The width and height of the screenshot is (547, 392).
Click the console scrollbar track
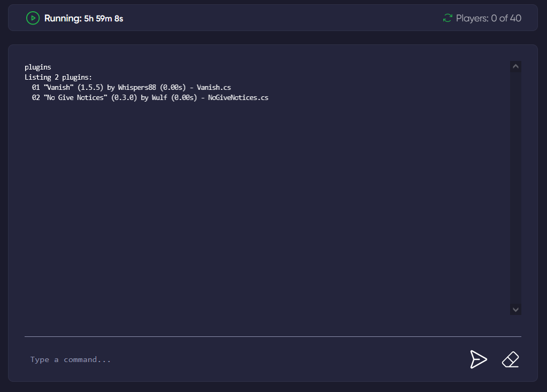click(515, 187)
